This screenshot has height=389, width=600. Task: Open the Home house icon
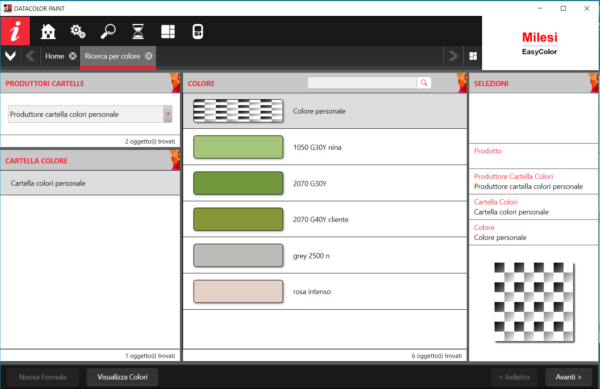(x=48, y=31)
